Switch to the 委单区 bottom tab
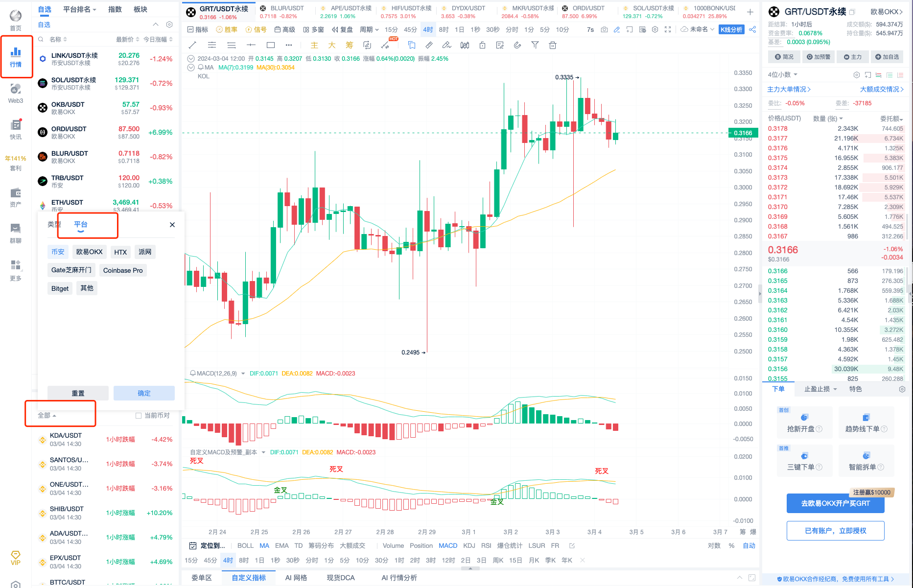Image resolution: width=913 pixels, height=588 pixels. (x=201, y=578)
